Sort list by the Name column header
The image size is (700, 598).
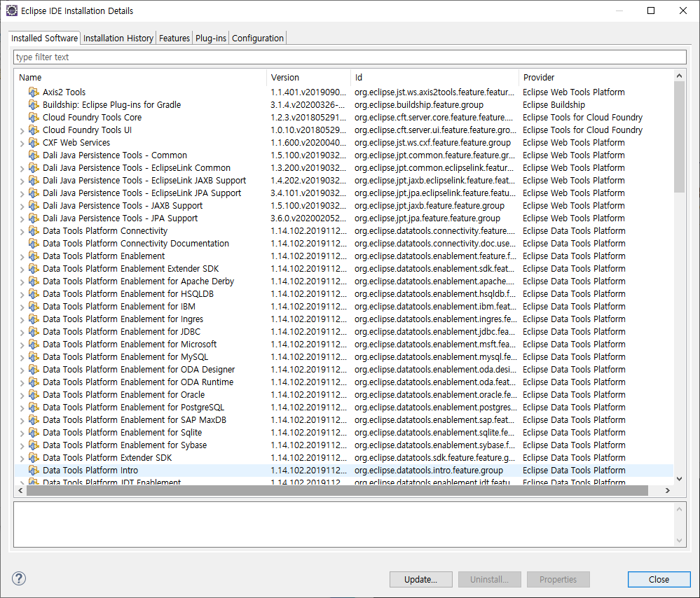tap(141, 77)
